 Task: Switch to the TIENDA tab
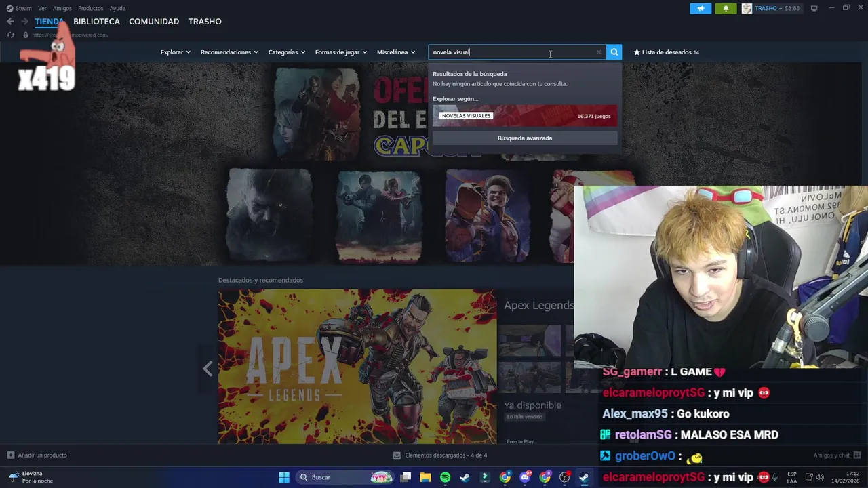pos(49,22)
